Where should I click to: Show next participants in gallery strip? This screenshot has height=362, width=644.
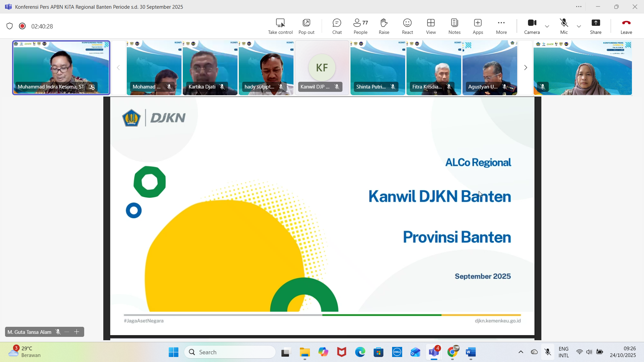(x=526, y=68)
